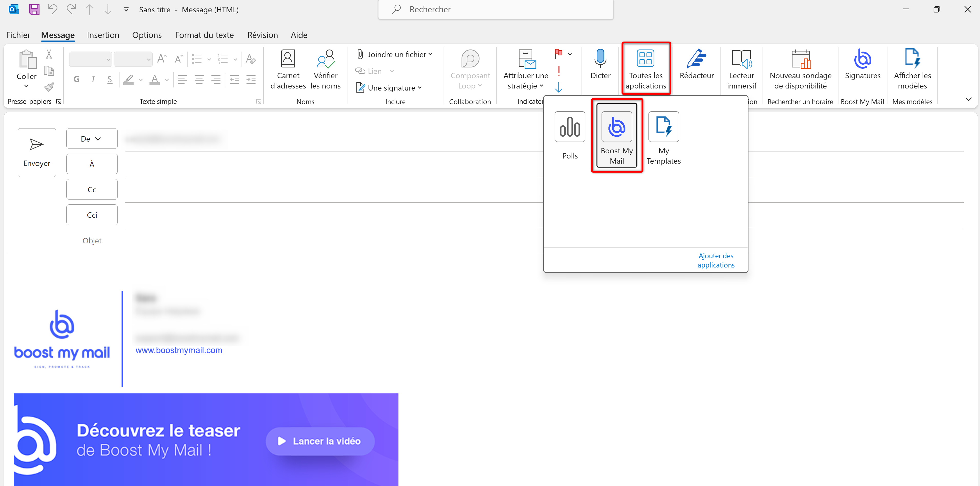The image size is (980, 486).
Task: Expand the De sender dropdown
Action: pyautogui.click(x=92, y=138)
